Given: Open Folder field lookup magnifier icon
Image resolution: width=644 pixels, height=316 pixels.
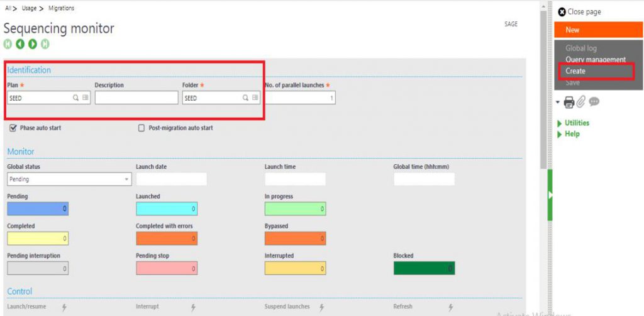Looking at the screenshot, I should pos(245,98).
